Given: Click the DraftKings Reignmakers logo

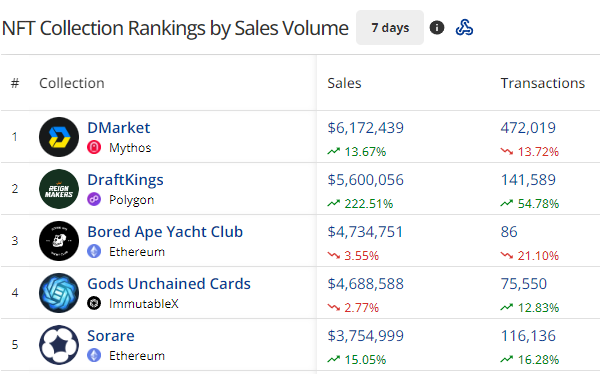Looking at the screenshot, I should tap(59, 189).
